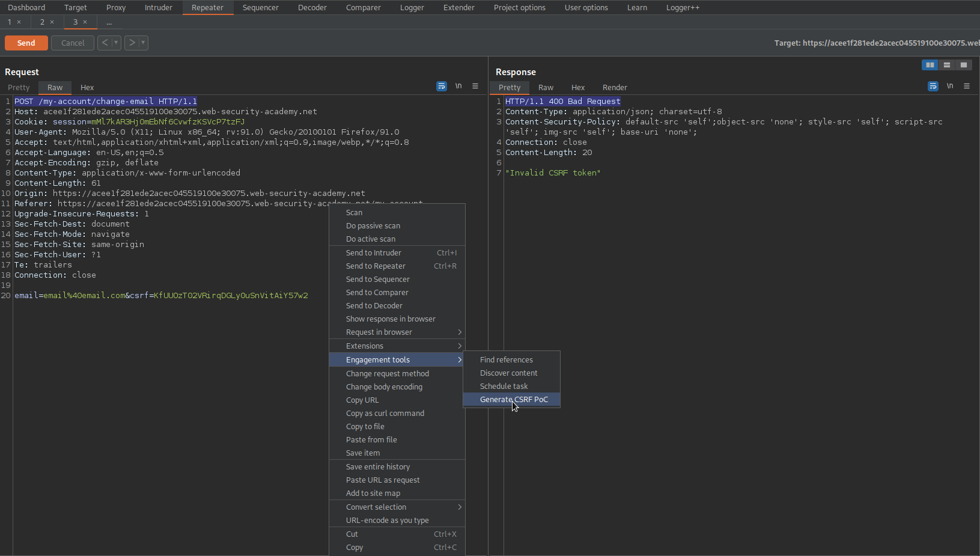Expand Extensions submenu
This screenshot has height=556, width=980.
tap(397, 346)
